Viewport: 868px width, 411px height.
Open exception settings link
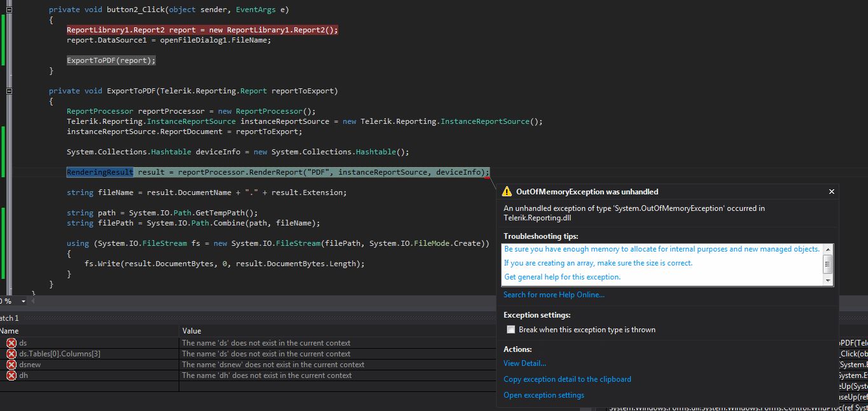[544, 395]
